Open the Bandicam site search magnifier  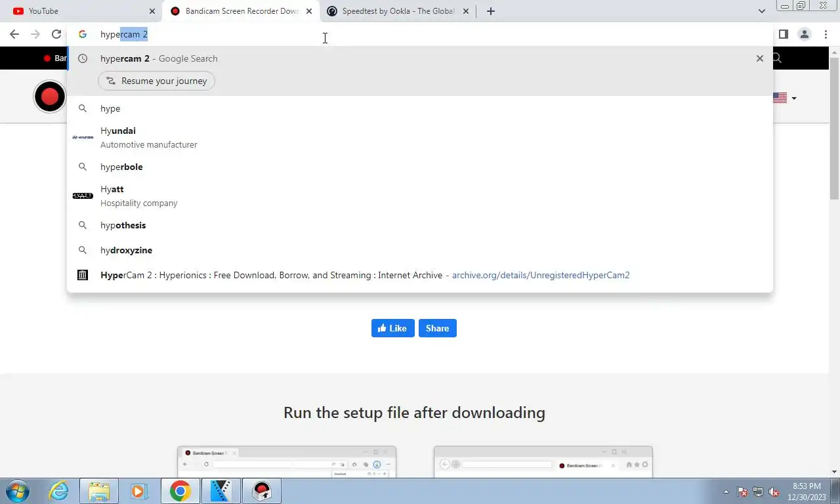point(777,58)
